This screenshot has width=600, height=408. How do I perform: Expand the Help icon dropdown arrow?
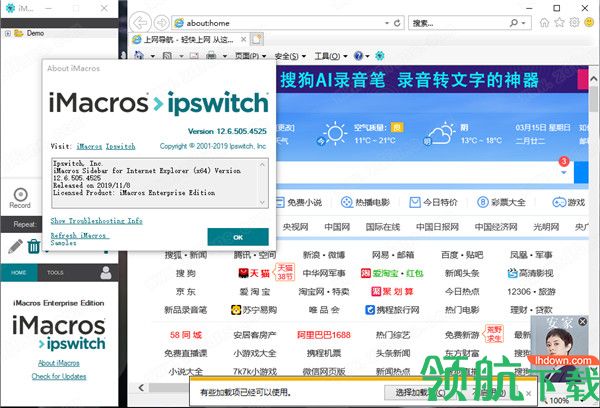click(367, 56)
